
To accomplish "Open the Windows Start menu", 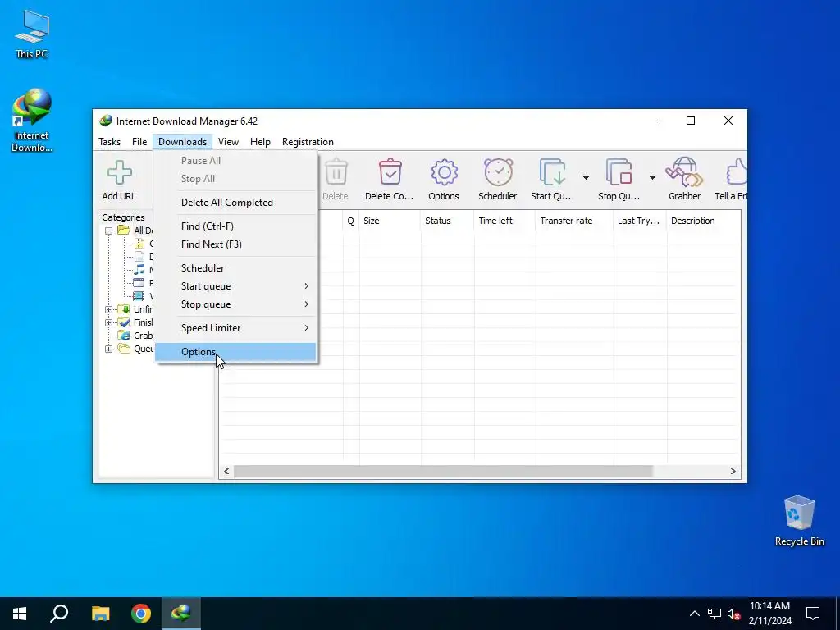I will pos(20,614).
